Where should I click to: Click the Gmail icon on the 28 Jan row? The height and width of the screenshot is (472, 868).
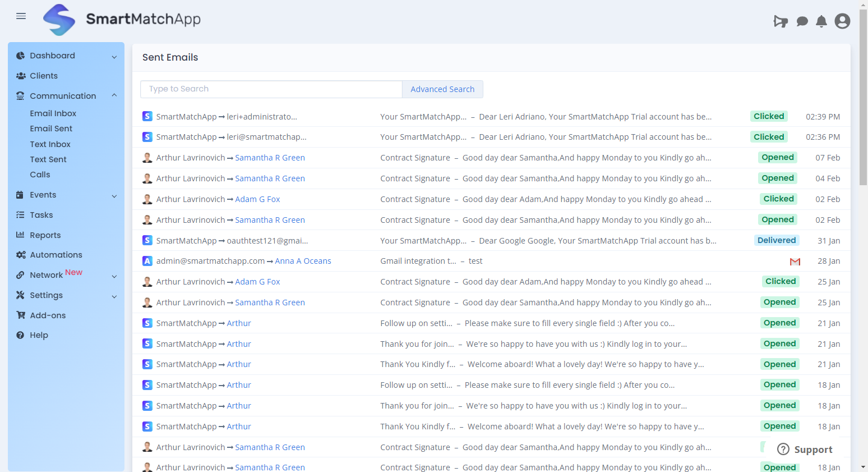coord(795,261)
